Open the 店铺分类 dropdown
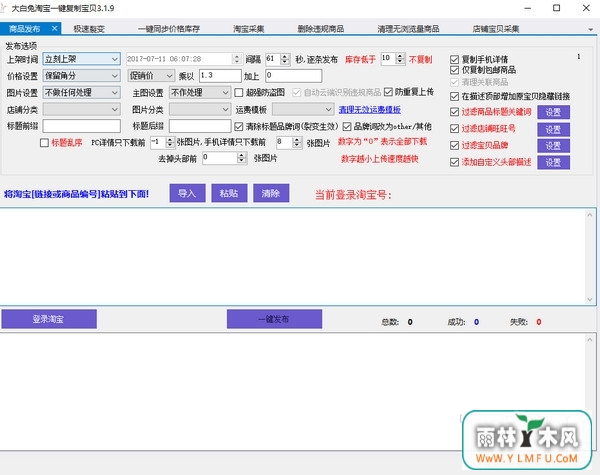Image resolution: width=600 pixels, height=475 pixels. pyautogui.click(x=82, y=109)
